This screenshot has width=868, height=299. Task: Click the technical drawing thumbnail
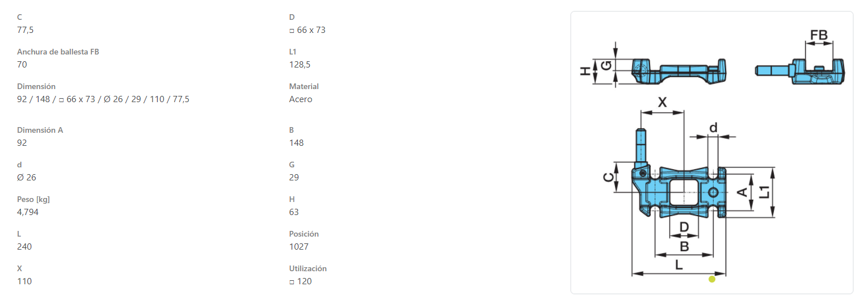711,152
